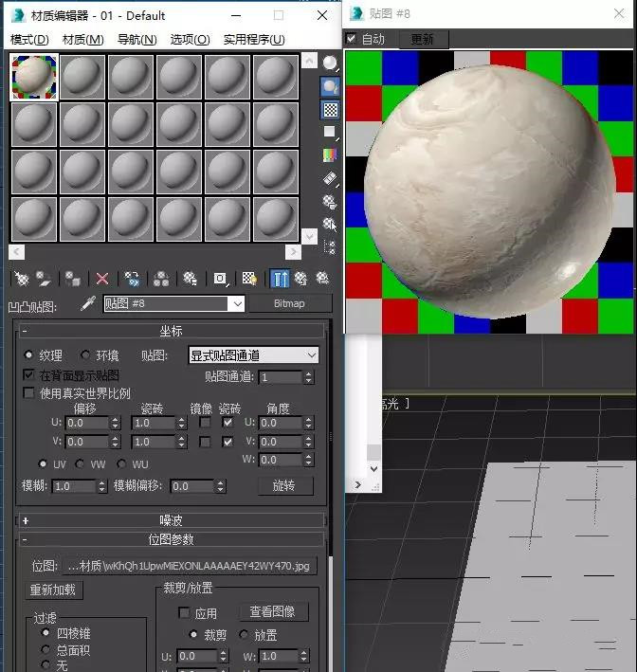Click Assign Material to Selection icon

72,279
